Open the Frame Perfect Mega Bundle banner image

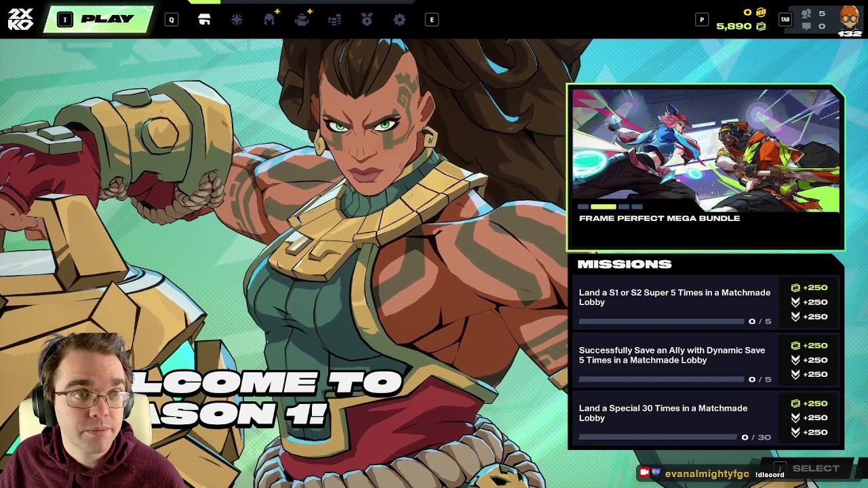pos(705,150)
